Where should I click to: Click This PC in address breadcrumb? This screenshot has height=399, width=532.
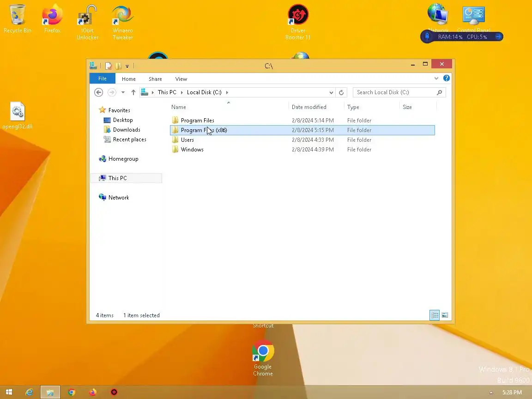167,92
